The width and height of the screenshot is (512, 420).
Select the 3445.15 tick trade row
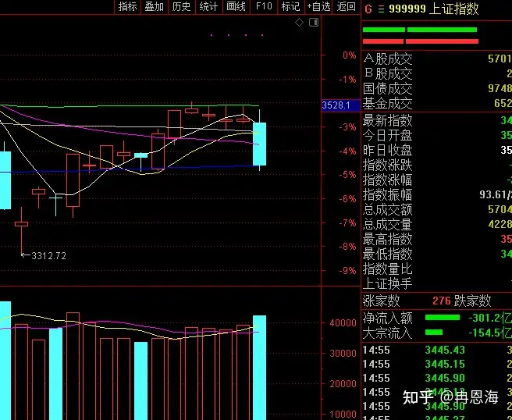[437, 364]
